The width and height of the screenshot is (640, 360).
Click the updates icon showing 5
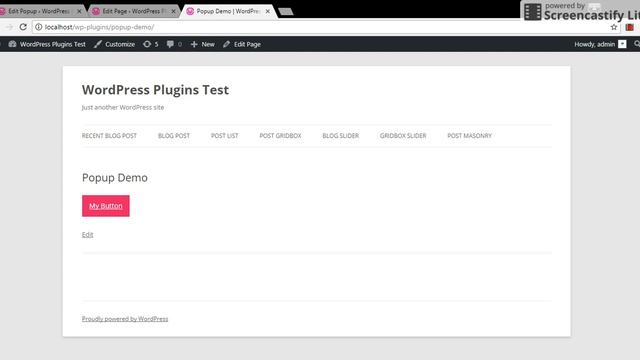click(x=151, y=44)
